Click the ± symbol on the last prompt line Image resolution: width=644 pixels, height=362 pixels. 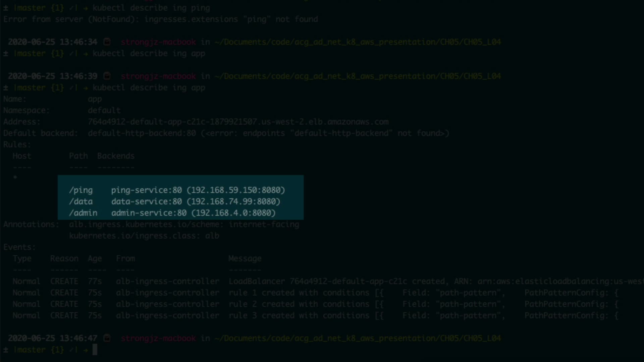tap(6, 350)
